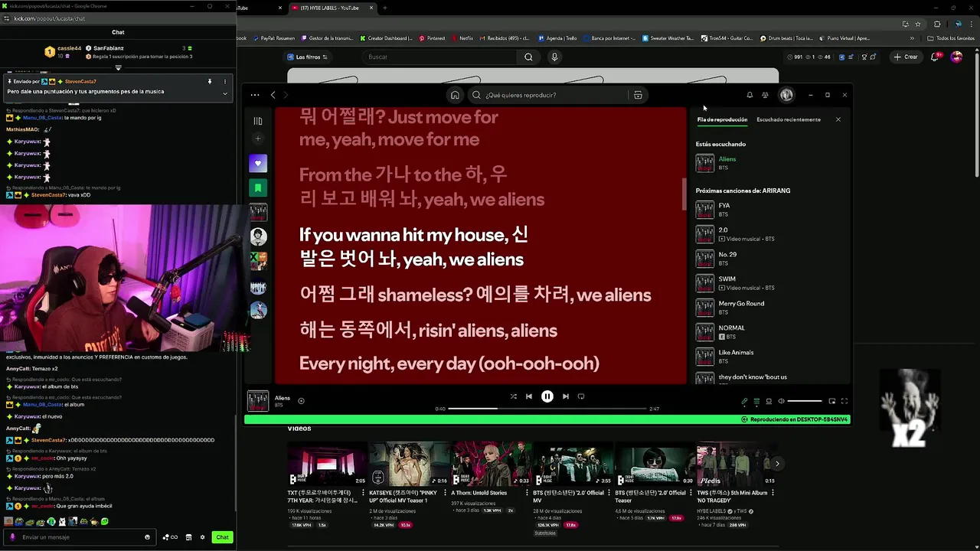Start YouTube voice search microphone
This screenshot has width=980, height=551.
click(x=554, y=57)
